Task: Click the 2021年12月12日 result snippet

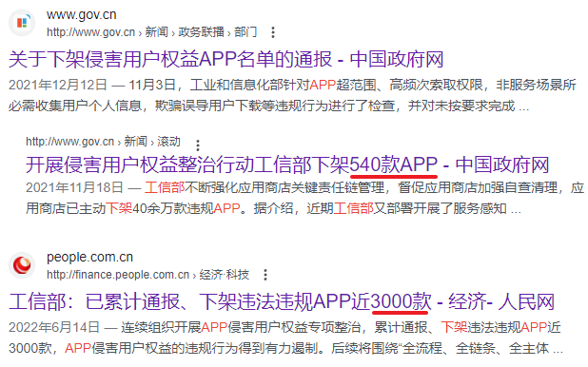Action: [x=292, y=95]
